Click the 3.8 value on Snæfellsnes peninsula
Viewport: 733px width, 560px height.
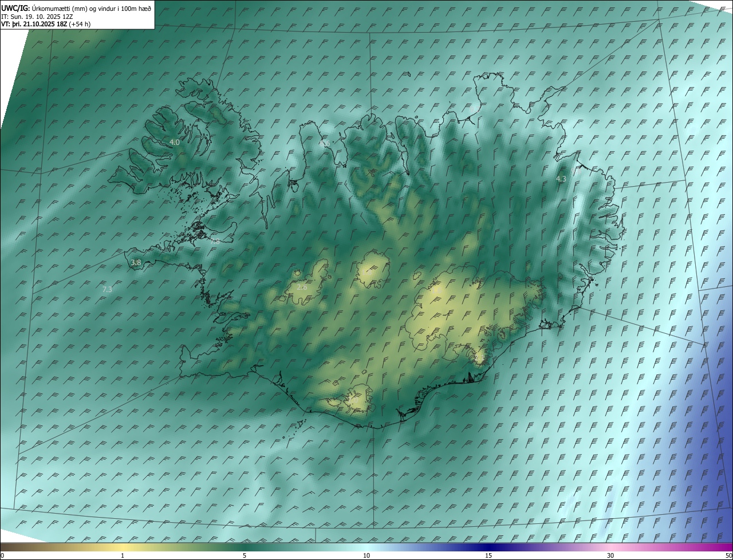(x=136, y=263)
